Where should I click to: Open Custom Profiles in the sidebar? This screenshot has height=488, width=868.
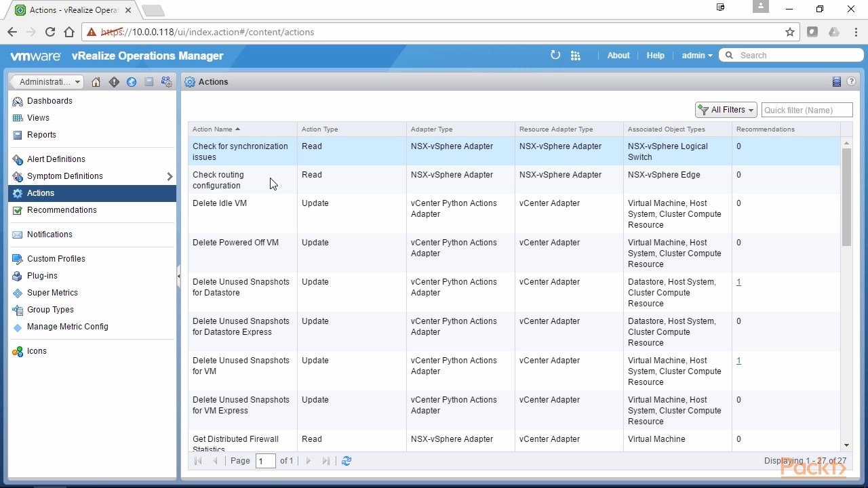click(x=56, y=259)
